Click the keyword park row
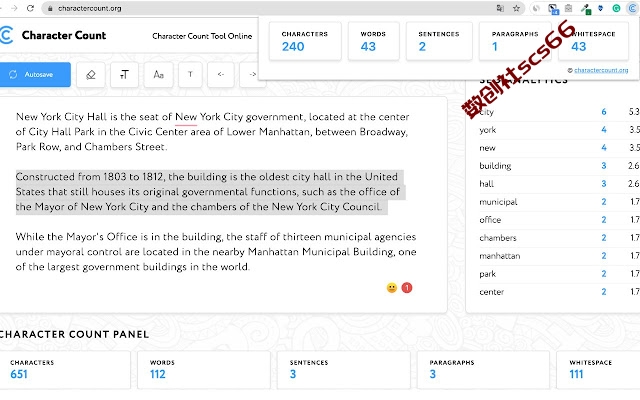This screenshot has width=640, height=400. 559,273
